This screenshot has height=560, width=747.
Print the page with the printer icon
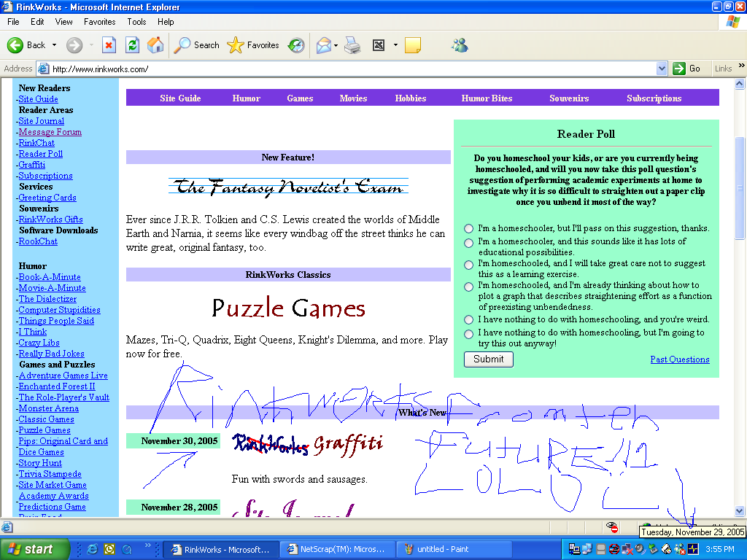pyautogui.click(x=352, y=45)
